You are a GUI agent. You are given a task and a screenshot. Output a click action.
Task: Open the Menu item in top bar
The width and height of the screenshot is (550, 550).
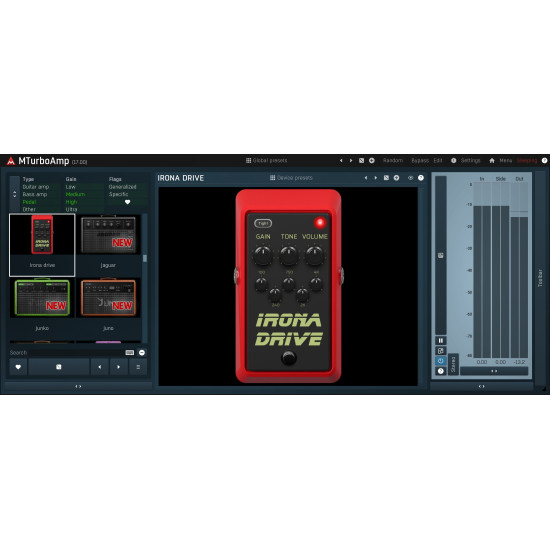click(506, 160)
